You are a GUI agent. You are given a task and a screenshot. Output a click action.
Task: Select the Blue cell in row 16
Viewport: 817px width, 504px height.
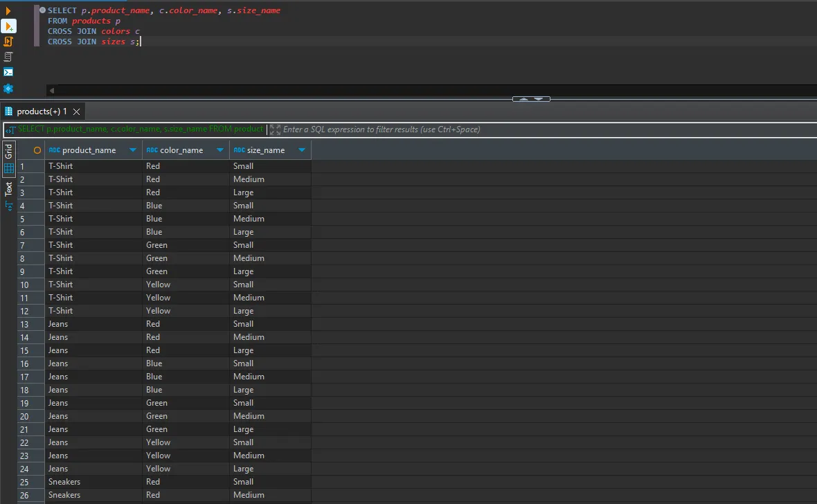click(x=186, y=363)
